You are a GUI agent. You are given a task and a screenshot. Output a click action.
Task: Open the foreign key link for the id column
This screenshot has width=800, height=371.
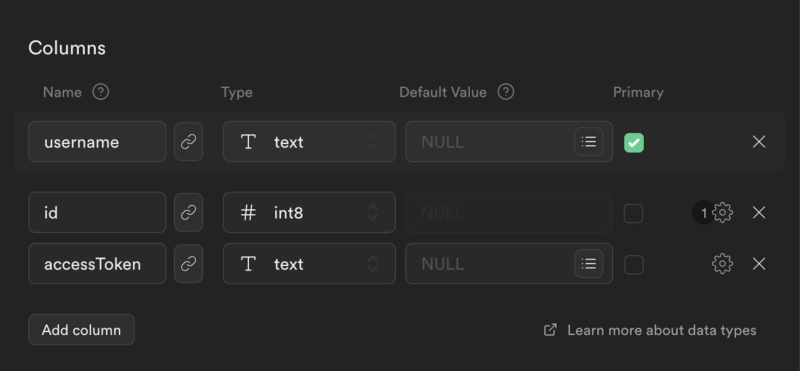point(188,212)
